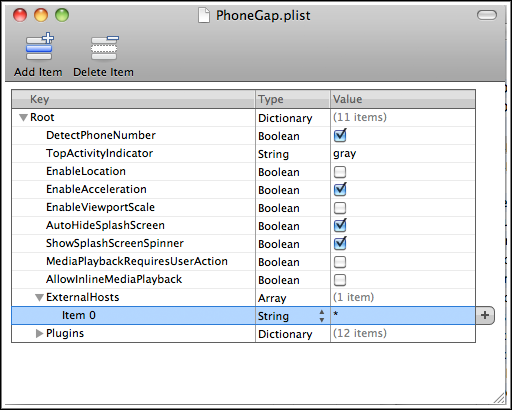Viewport: 512px width, 410px height.
Task: Collapse the Root disclosure triangle
Action: [x=23, y=118]
